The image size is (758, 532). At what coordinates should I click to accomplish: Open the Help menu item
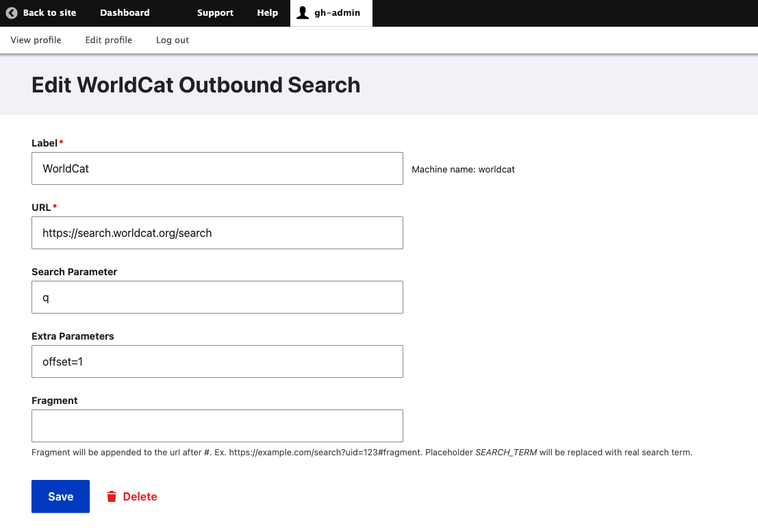point(267,13)
